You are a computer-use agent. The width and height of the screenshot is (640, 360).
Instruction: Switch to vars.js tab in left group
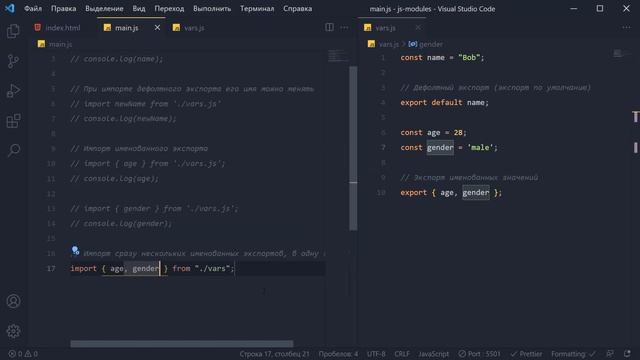(194, 27)
